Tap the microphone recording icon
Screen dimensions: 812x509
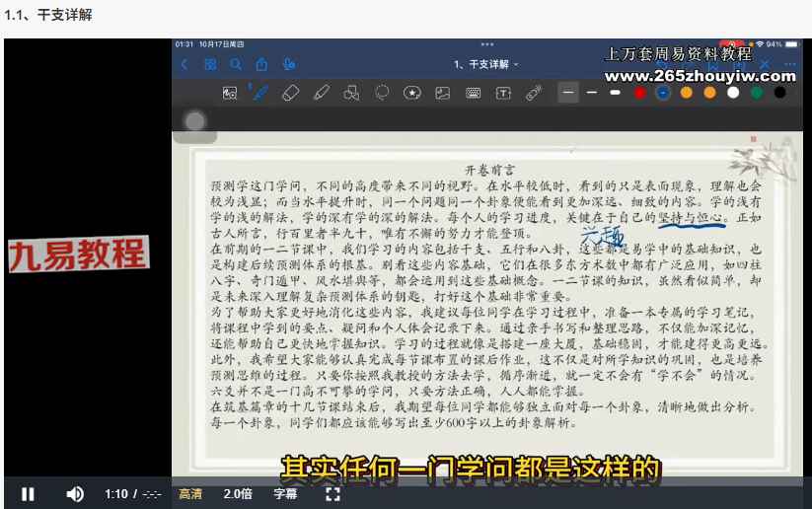point(289,64)
